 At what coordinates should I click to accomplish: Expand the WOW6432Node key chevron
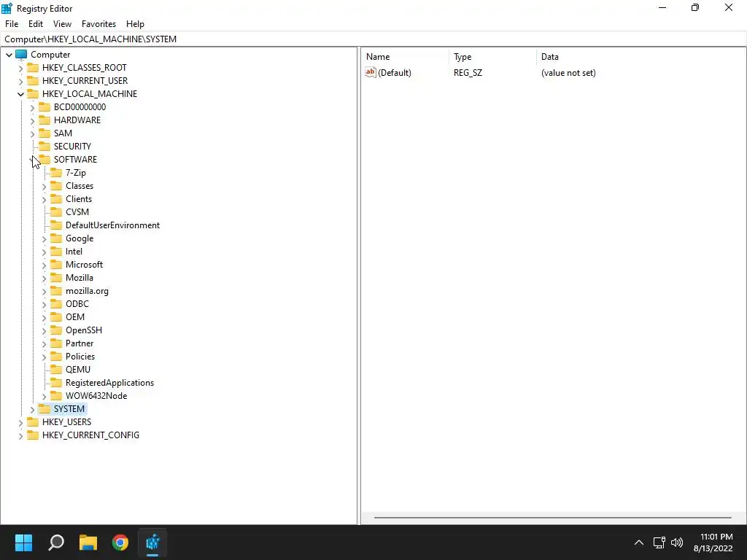[x=44, y=396]
